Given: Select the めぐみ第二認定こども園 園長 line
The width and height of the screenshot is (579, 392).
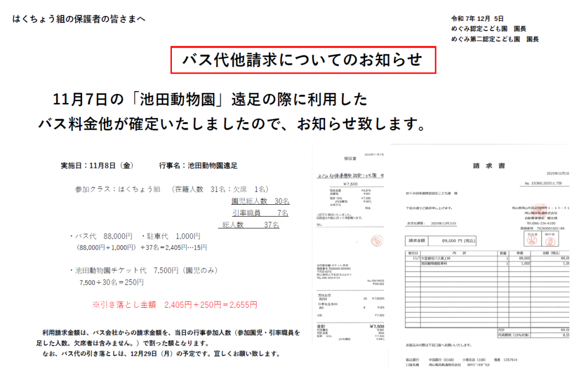Looking at the screenshot, I should pyautogui.click(x=495, y=39).
